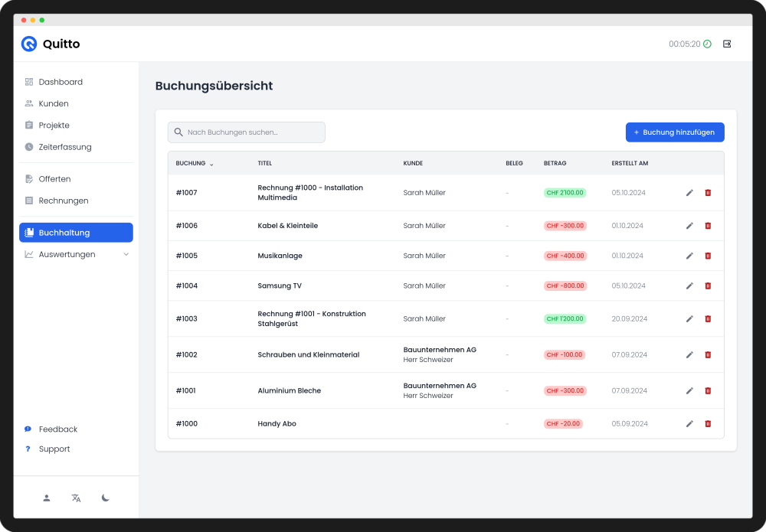Delete booking #1006 using trash icon
Screen dimensions: 766x532
click(x=708, y=226)
